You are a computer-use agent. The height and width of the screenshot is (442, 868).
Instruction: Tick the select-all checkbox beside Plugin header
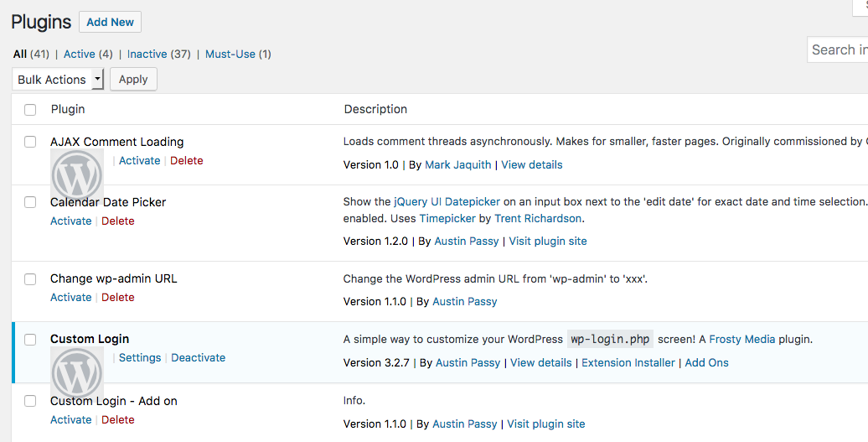[30, 110]
